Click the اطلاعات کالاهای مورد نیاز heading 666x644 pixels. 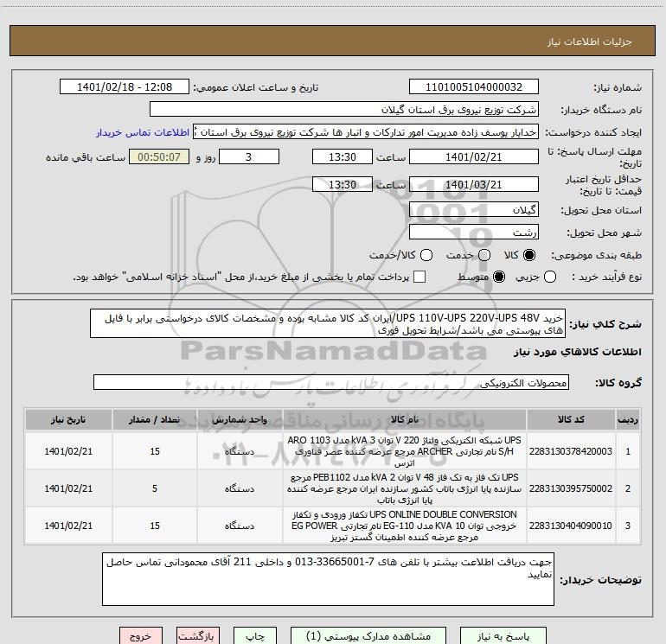578,352
